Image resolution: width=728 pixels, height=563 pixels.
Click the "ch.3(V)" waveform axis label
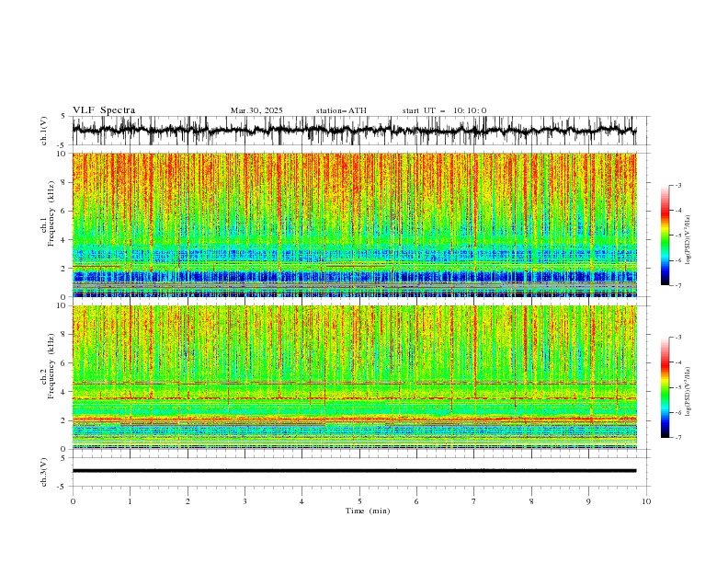coord(44,472)
